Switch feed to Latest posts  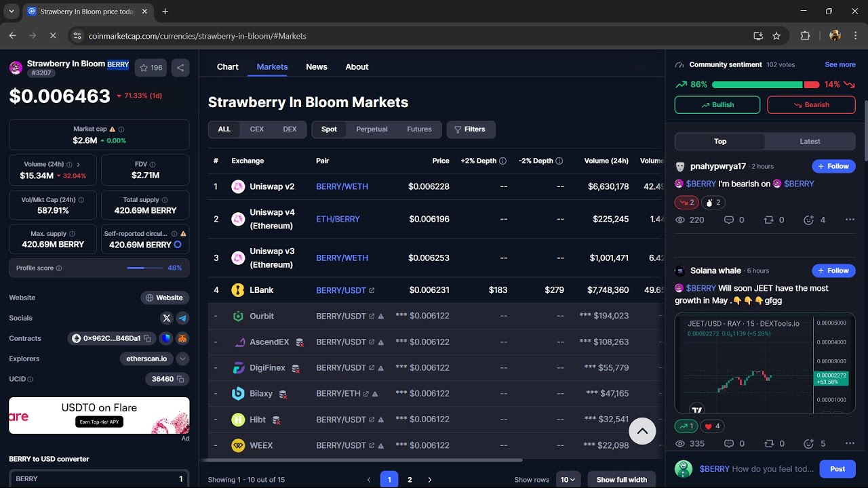click(x=810, y=142)
